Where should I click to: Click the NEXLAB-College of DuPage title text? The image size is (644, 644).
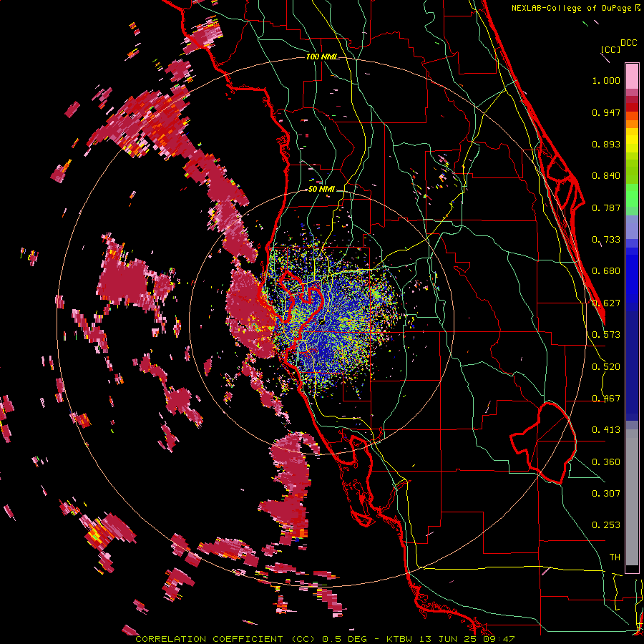(x=572, y=8)
